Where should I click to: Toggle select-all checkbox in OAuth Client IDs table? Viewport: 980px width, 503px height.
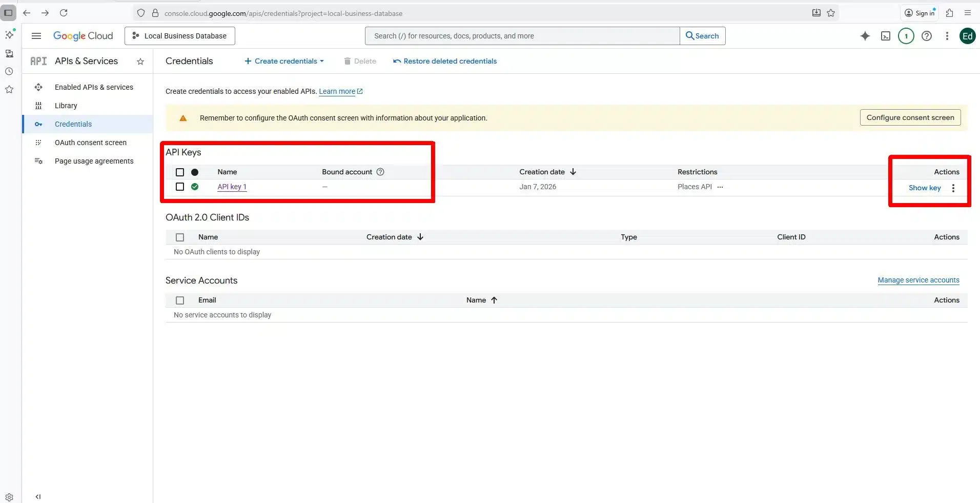tap(180, 237)
